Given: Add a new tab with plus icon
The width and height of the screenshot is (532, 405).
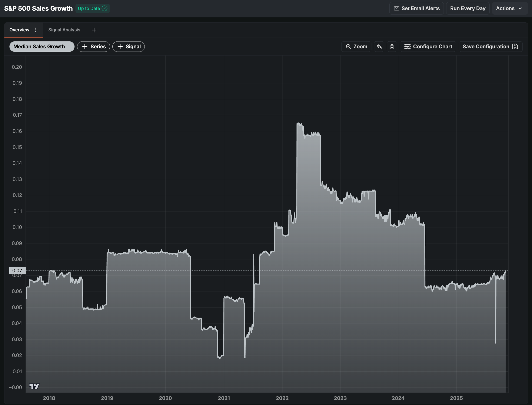Looking at the screenshot, I should click(x=94, y=30).
